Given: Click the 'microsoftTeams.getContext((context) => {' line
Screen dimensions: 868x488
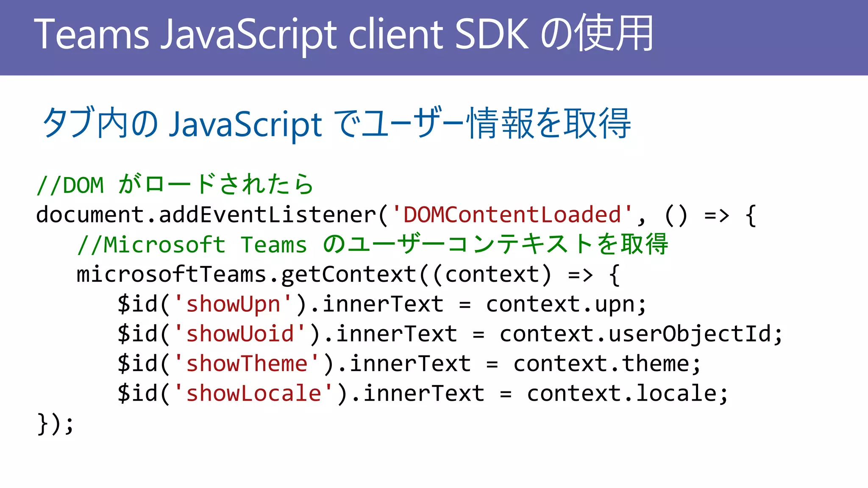Looking at the screenshot, I should pos(348,274).
